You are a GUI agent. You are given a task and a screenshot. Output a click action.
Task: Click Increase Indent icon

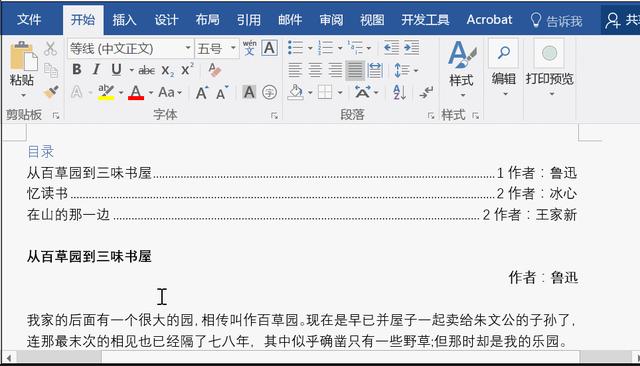pyautogui.click(x=411, y=48)
